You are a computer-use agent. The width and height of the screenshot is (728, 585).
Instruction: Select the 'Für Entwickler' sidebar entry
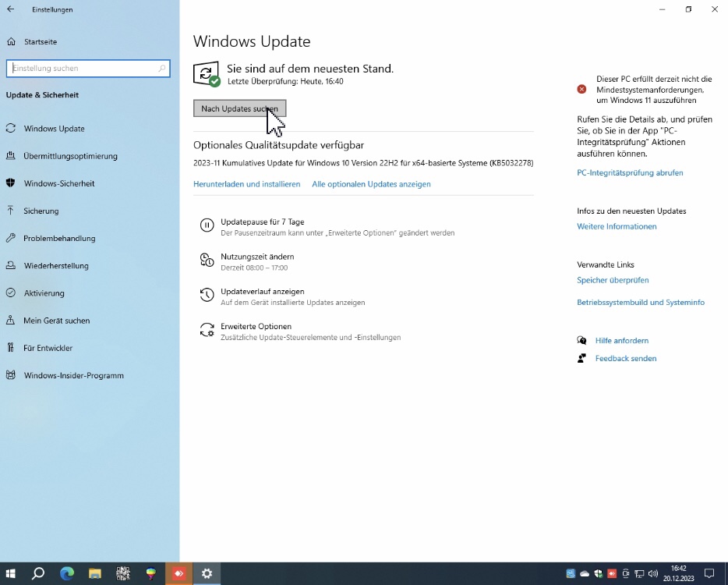(x=40, y=348)
